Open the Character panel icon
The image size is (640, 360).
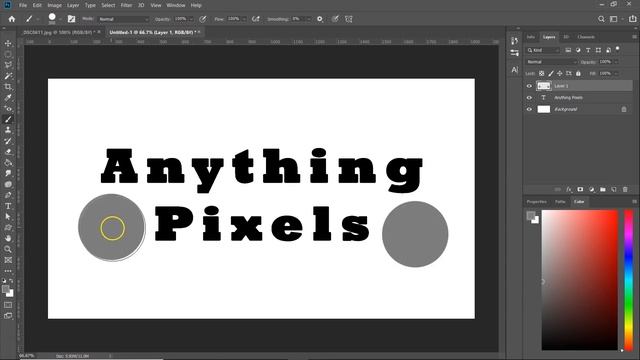coord(514,70)
